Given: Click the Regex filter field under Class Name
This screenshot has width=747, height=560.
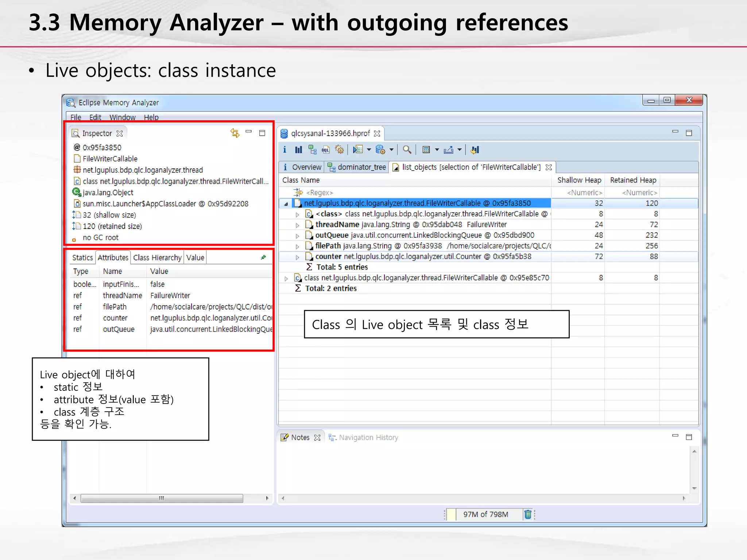Looking at the screenshot, I should coord(415,192).
